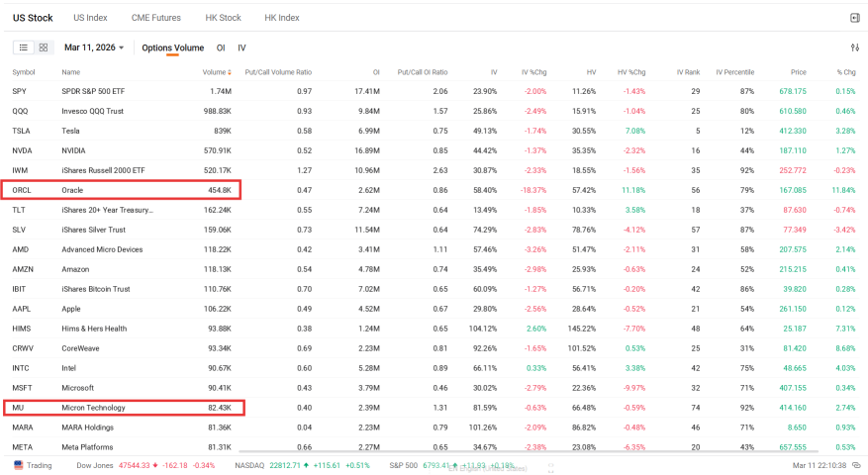
Task: Select the TSLA symbol
Action: (x=21, y=132)
